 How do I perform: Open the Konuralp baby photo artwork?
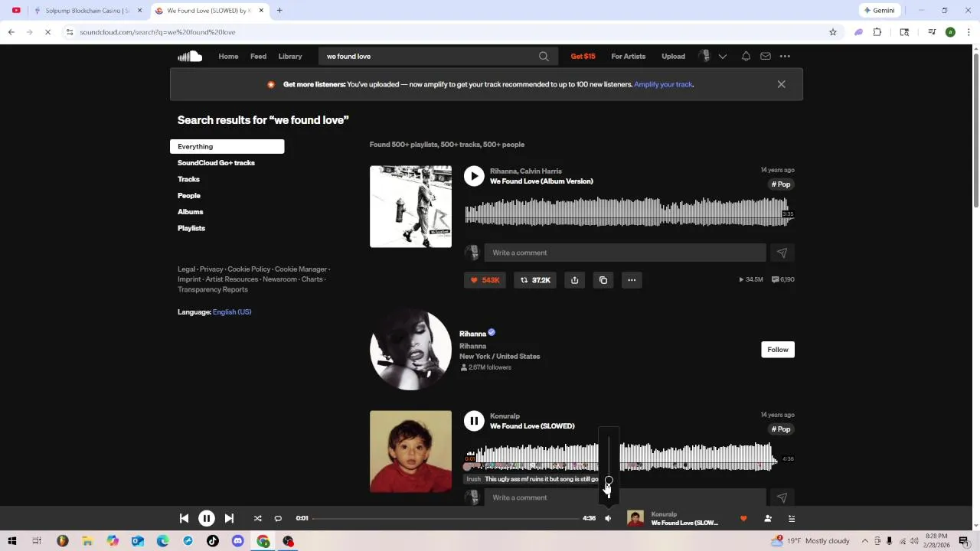(410, 452)
